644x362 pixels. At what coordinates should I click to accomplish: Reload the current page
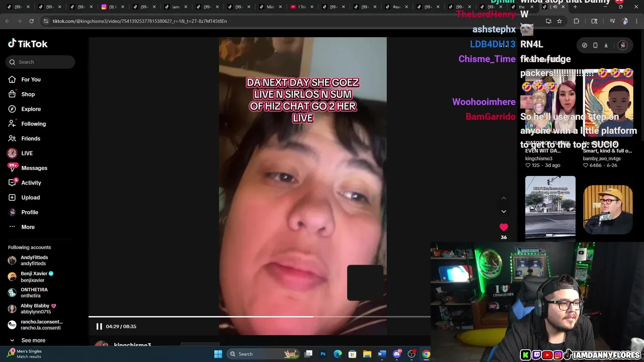(x=31, y=21)
